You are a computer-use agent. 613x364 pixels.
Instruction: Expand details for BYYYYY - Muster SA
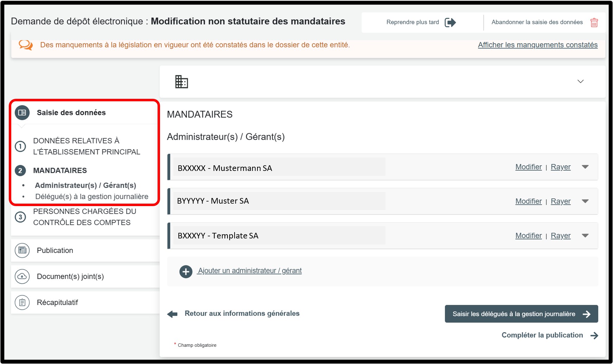[x=585, y=202]
